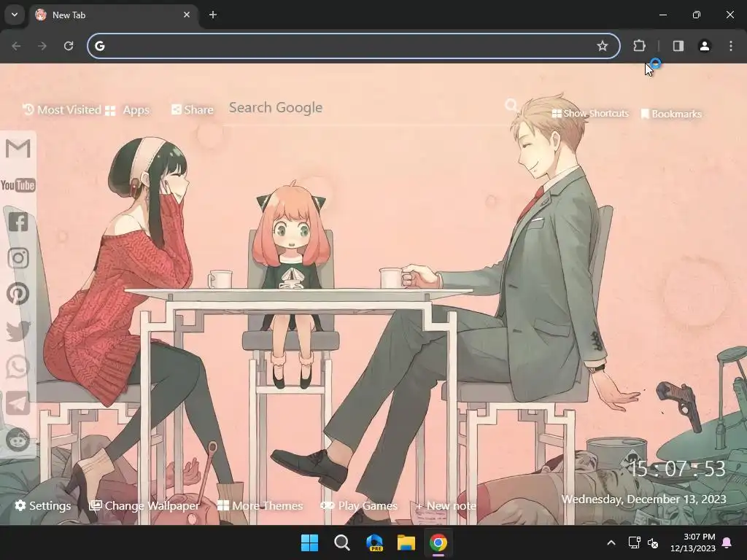Click the 15:07:53 clock display
The image size is (747, 560).
coord(678,469)
